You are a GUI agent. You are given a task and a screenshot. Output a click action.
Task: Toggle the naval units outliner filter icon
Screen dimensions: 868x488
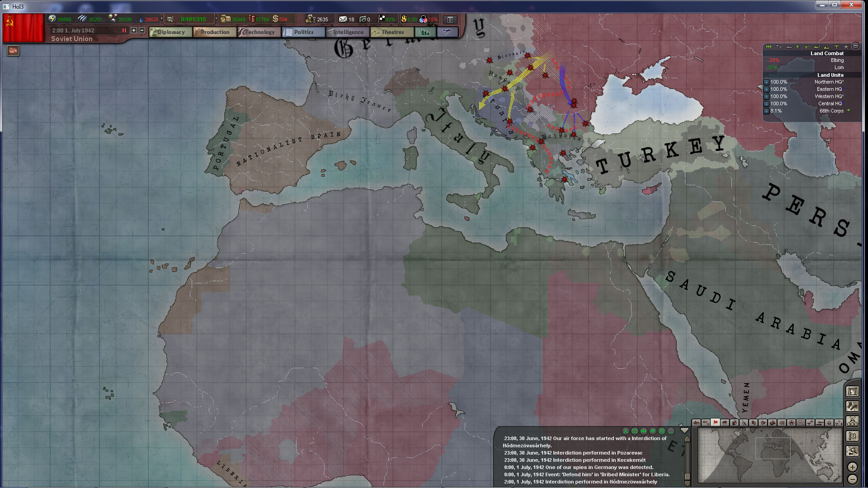point(789,47)
